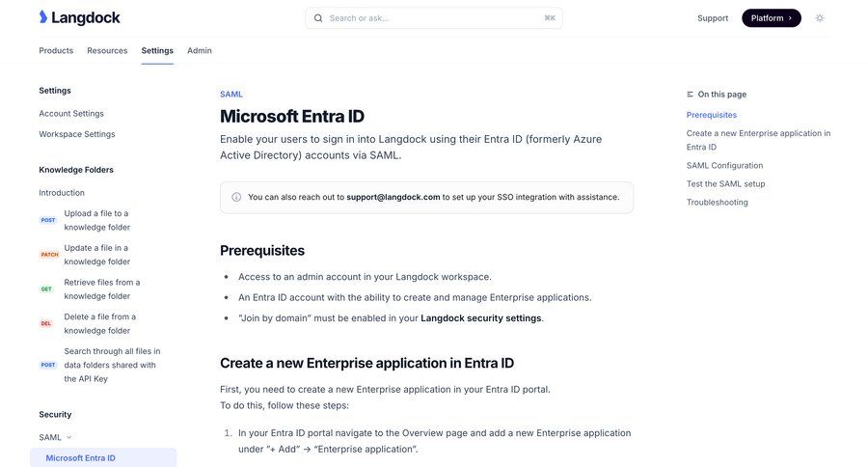Click the On this page list icon

[x=690, y=95]
